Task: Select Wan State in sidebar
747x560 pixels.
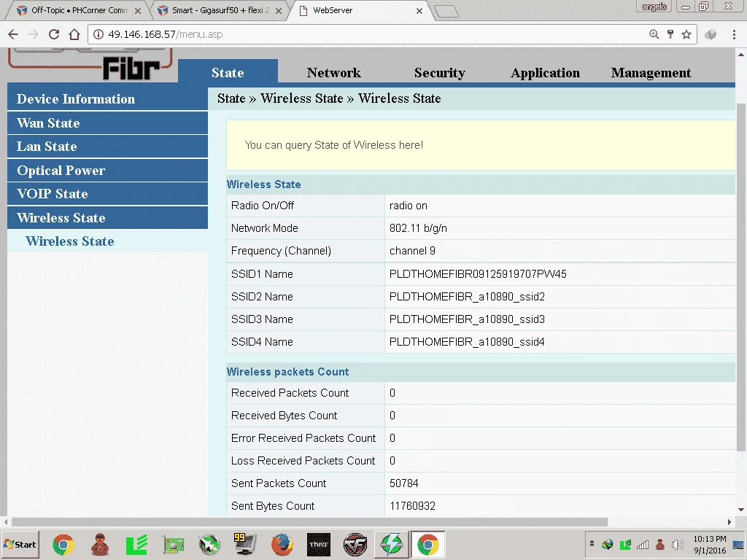Action: point(108,122)
